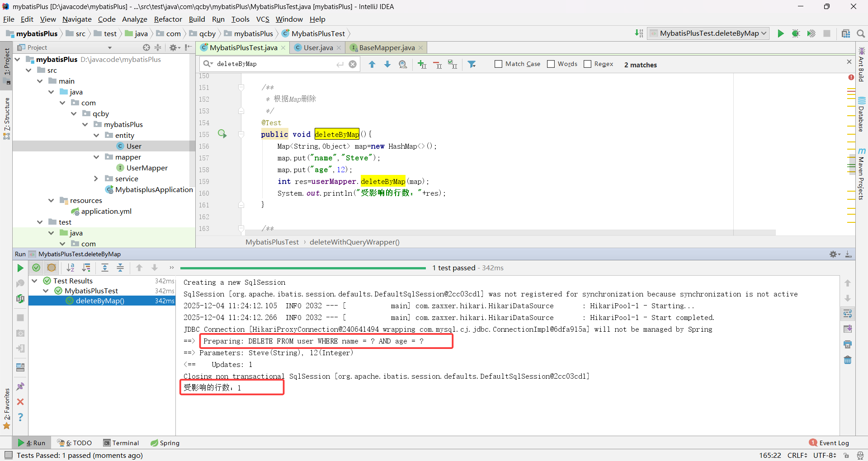Toggle show passed tests icon
Viewport: 868px width, 461px height.
click(36, 268)
